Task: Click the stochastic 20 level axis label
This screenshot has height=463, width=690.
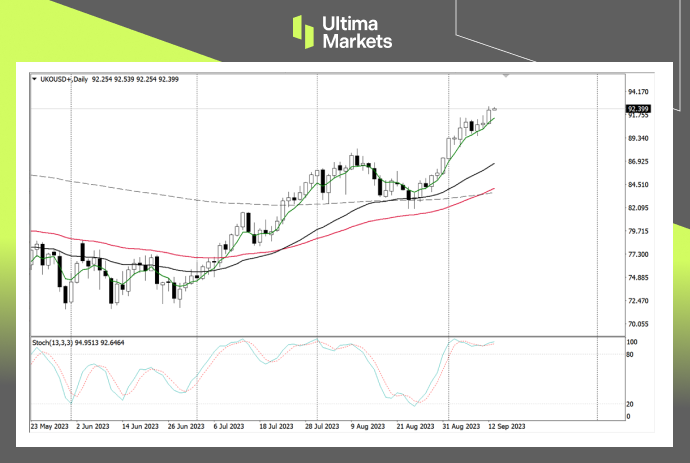Action: pyautogui.click(x=629, y=404)
